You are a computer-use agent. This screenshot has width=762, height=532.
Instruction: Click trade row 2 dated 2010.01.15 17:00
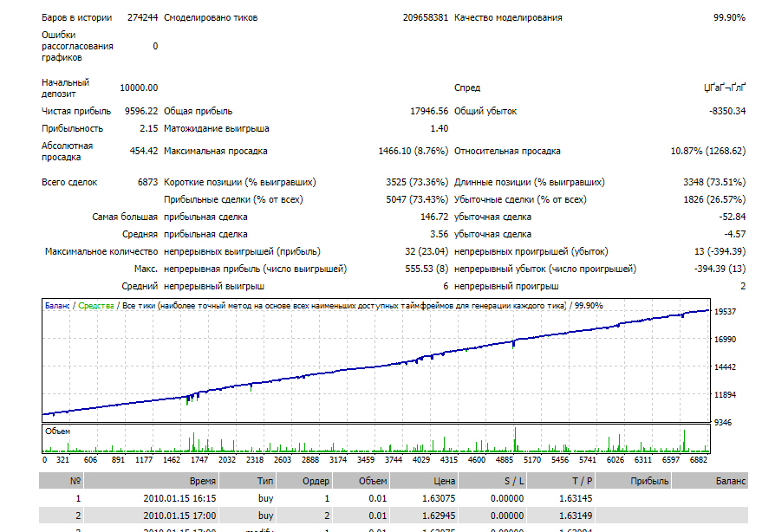click(394, 516)
